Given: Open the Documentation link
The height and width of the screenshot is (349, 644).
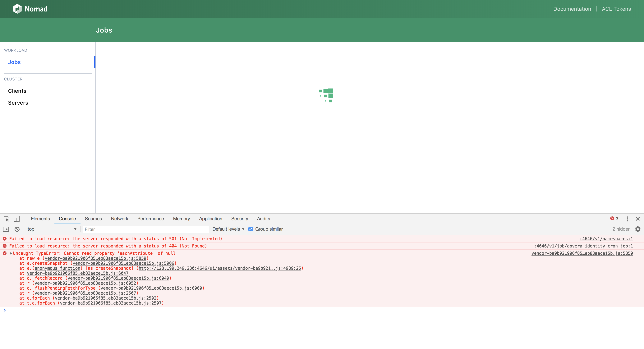Looking at the screenshot, I should point(572,9).
